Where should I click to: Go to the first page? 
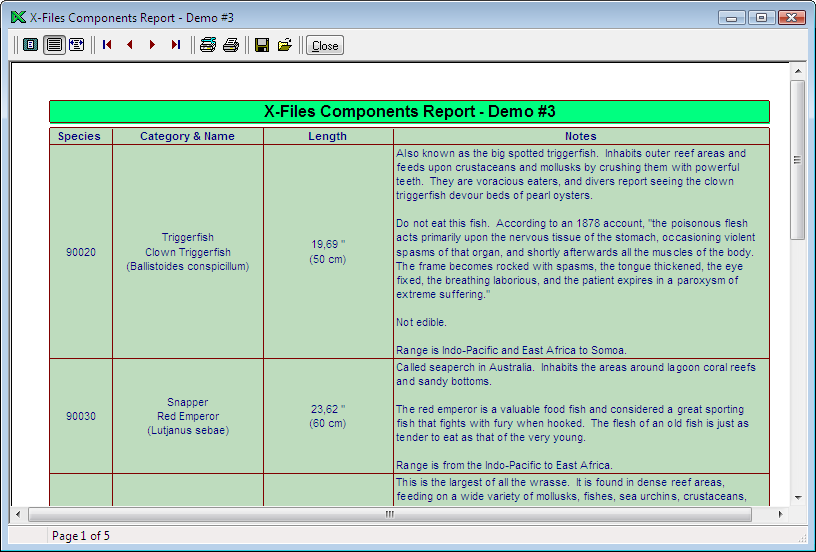pyautogui.click(x=107, y=45)
